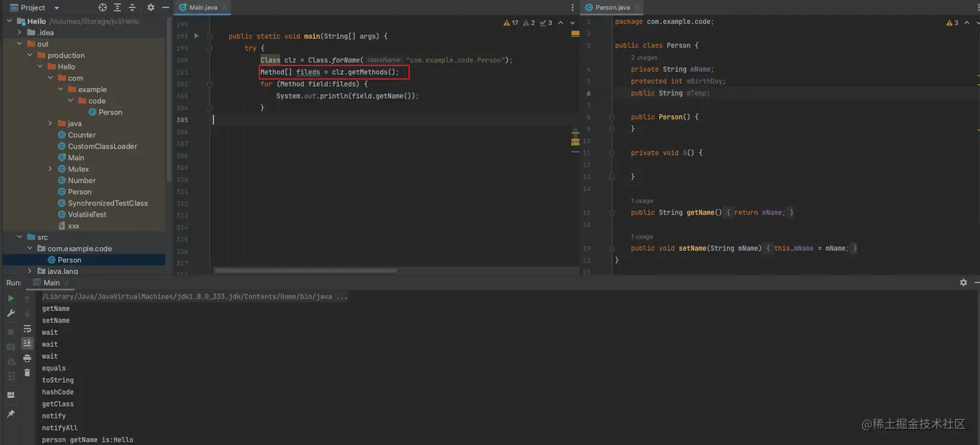Click the 3 warnings indicator in Person.java

pos(952,23)
